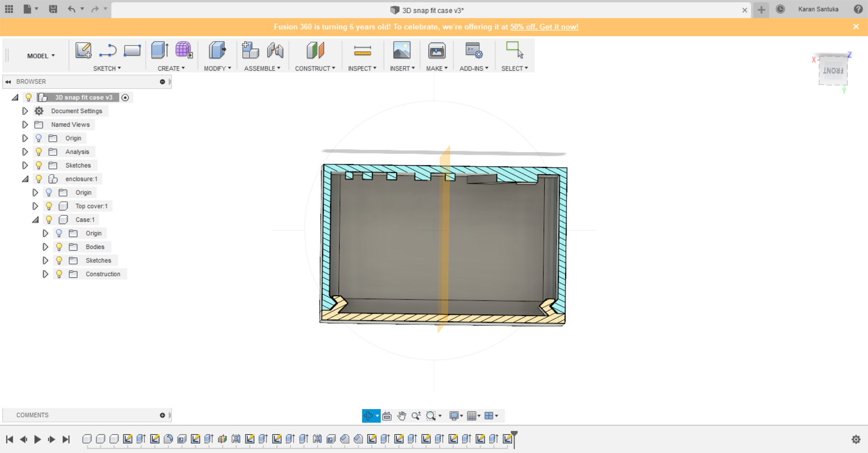Open Karan Santuka account menu
Image resolution: width=868 pixels, height=453 pixels.
(x=818, y=9)
